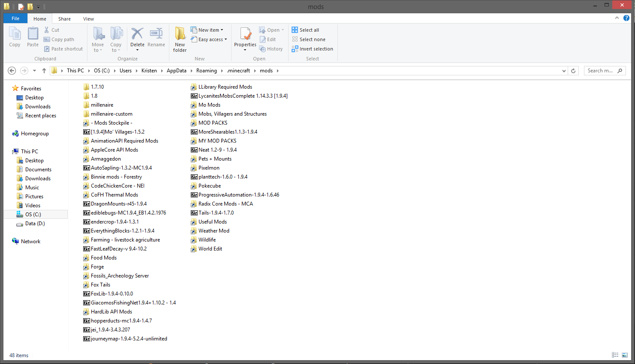Viewport: 635px width, 364px height.
Task: Select the MOD PACKS shortcut
Action: pos(209,123)
